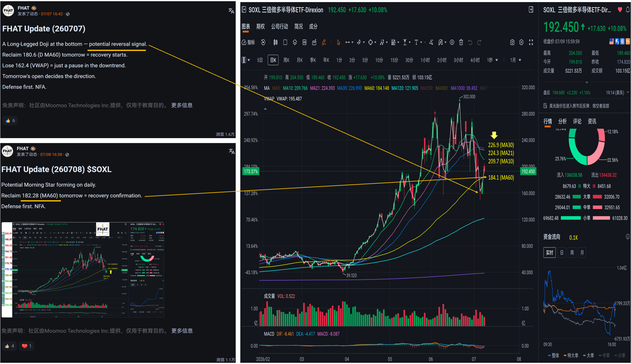Select 月 capital flow period
This screenshot has width=631, height=364.
click(x=582, y=253)
